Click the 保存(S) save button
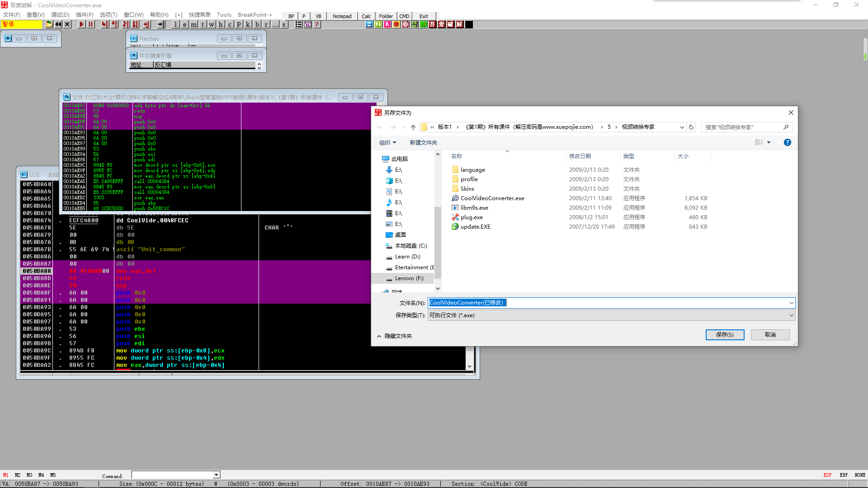 tap(724, 335)
